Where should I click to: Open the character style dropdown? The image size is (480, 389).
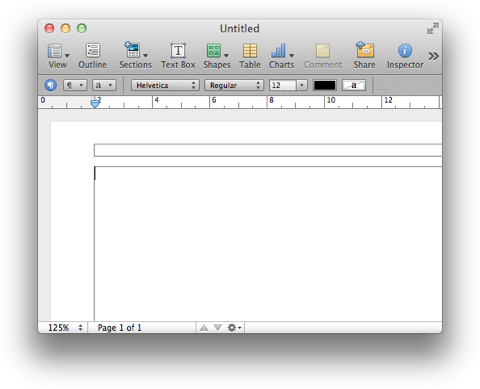pos(104,85)
